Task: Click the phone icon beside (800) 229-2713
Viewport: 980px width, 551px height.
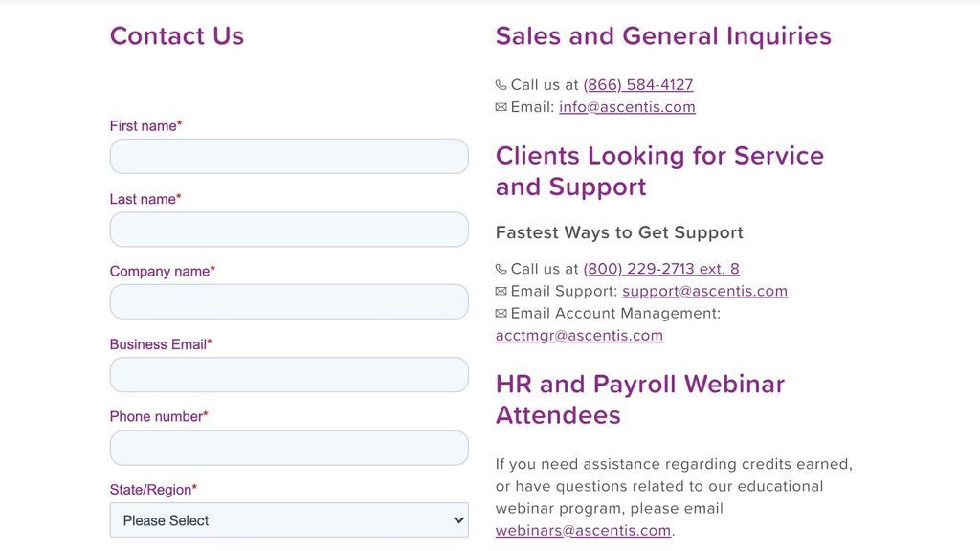Action: click(x=501, y=269)
